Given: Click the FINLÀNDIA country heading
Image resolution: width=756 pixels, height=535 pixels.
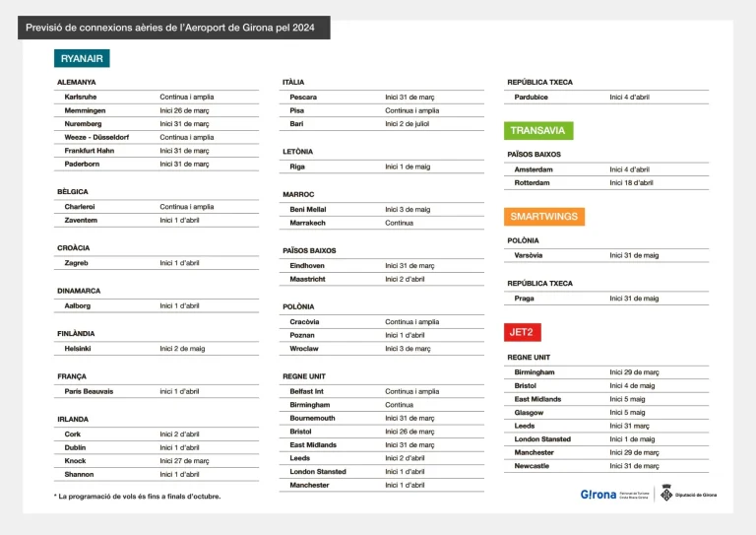Looking at the screenshot, I should tap(76, 333).
